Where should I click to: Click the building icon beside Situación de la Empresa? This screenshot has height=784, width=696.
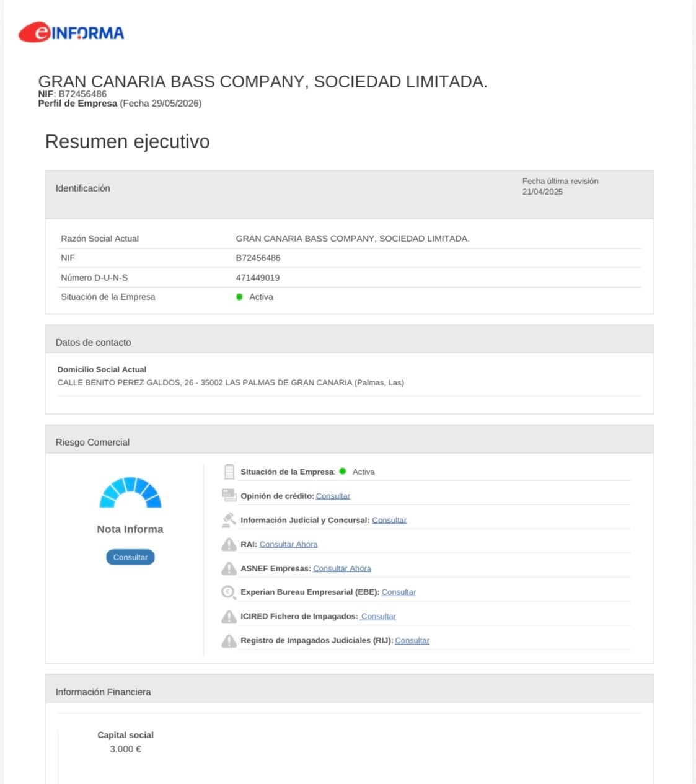229,472
